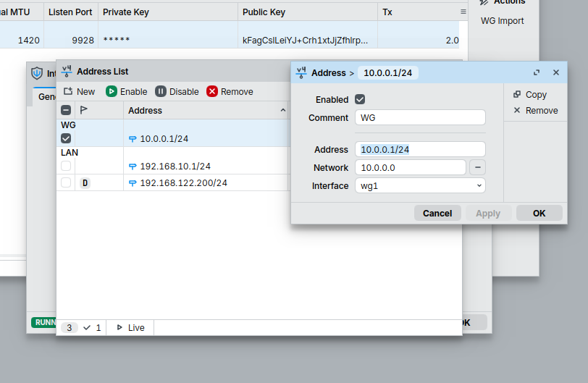588x383 pixels.
Task: Click the red Remove icon in toolbar
Action: pyautogui.click(x=212, y=92)
